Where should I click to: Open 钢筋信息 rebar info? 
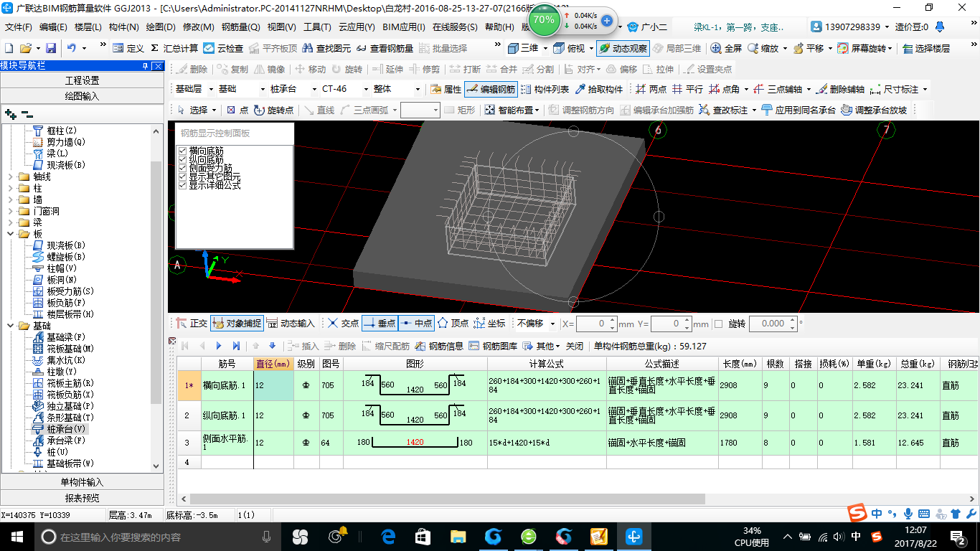tap(438, 346)
